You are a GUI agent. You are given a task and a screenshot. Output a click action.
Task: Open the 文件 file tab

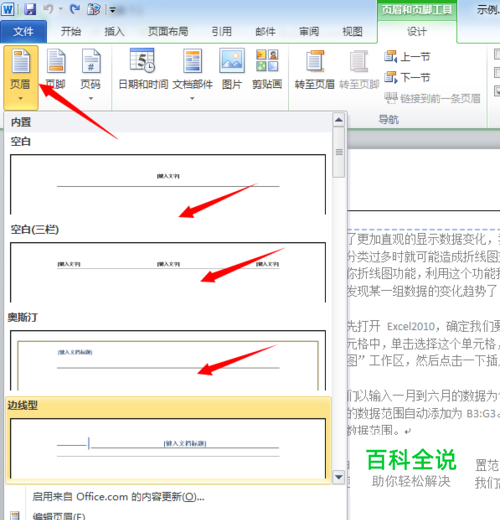point(23,31)
